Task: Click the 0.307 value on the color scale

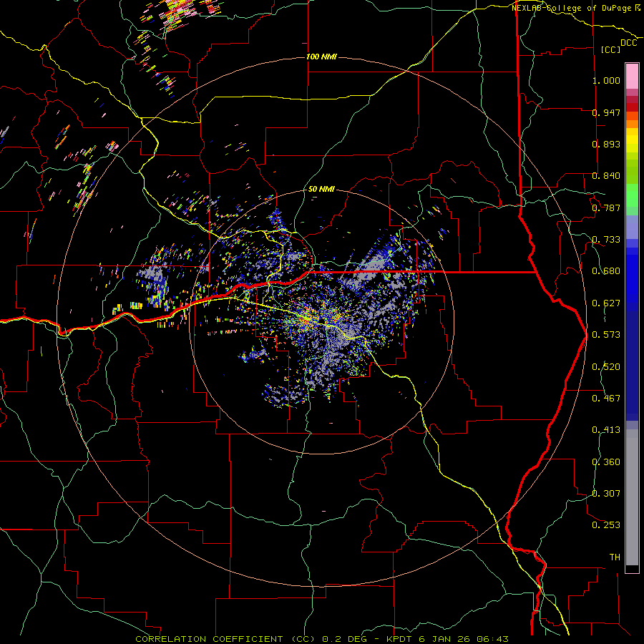Action: 606,493
